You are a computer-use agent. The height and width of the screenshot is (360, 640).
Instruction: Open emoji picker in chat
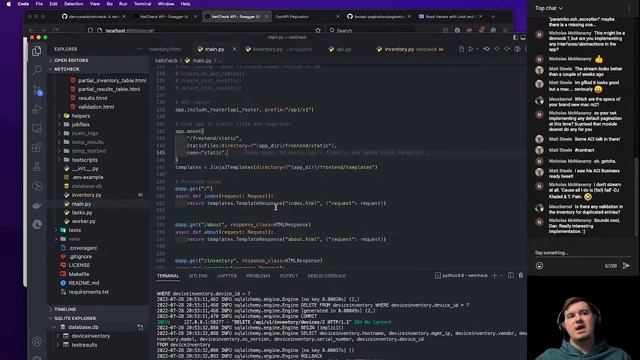point(539,266)
